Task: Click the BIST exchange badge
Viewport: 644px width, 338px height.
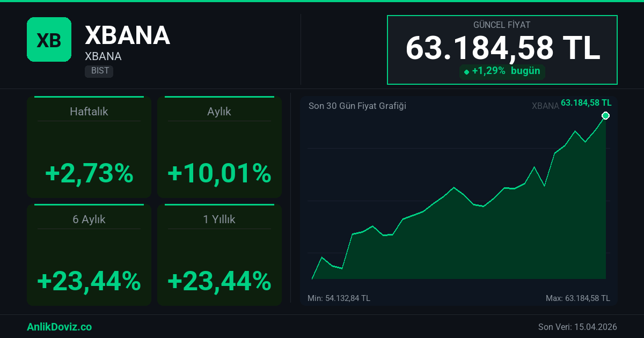Action: (x=99, y=71)
